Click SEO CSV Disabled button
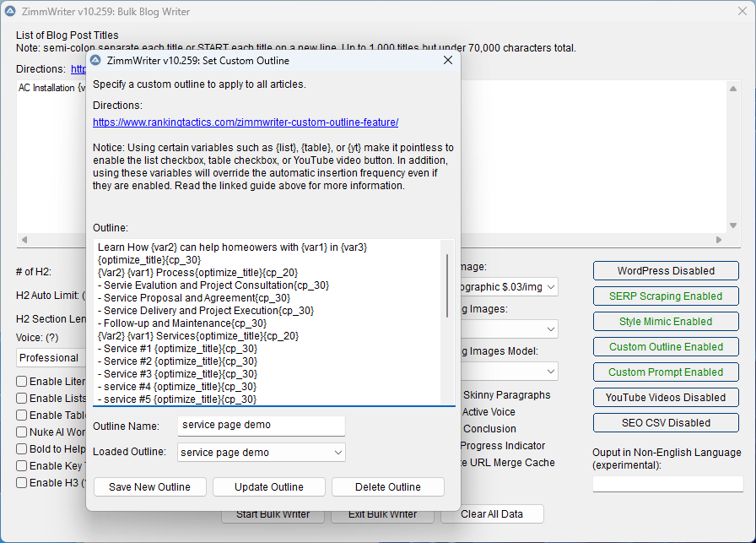 pos(666,423)
